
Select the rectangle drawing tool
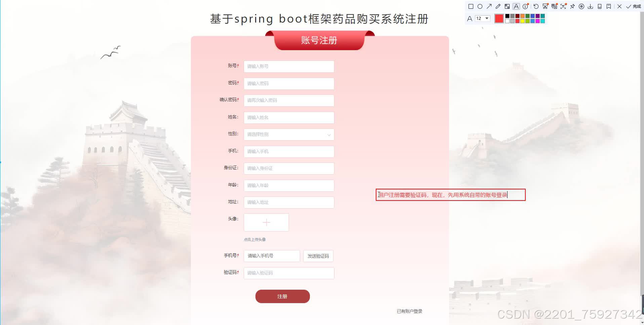pos(471,6)
